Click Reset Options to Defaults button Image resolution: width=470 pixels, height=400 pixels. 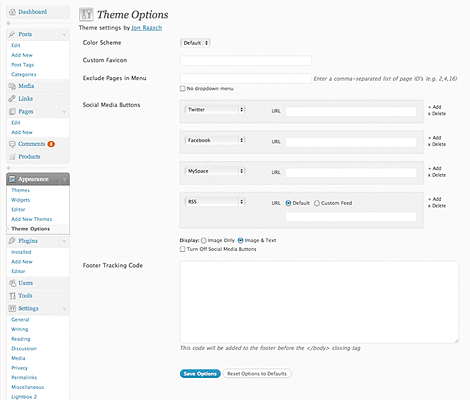pos(257,374)
